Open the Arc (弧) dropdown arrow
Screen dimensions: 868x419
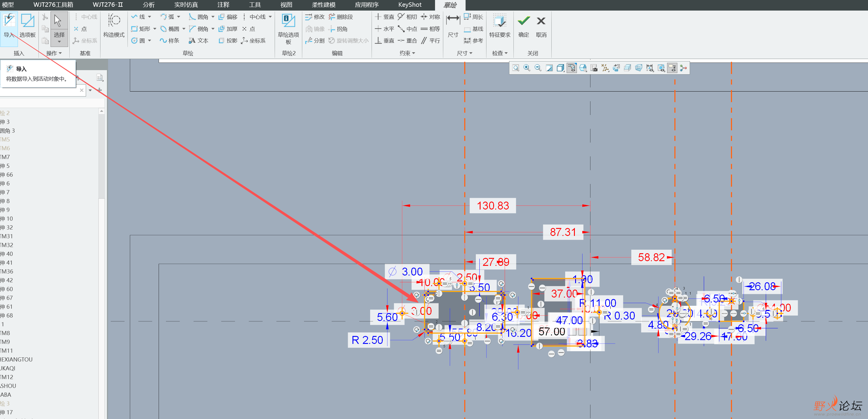coord(179,17)
